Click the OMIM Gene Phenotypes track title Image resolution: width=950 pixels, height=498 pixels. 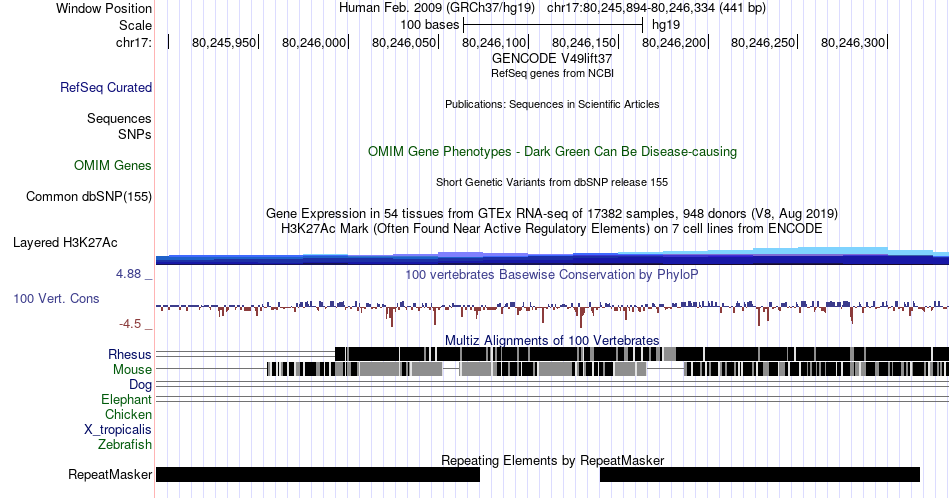point(552,151)
